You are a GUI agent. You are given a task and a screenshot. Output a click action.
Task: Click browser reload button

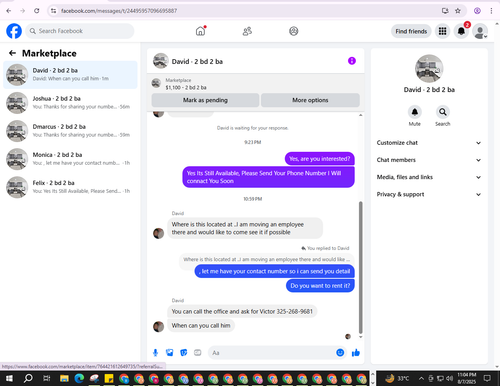tap(37, 11)
